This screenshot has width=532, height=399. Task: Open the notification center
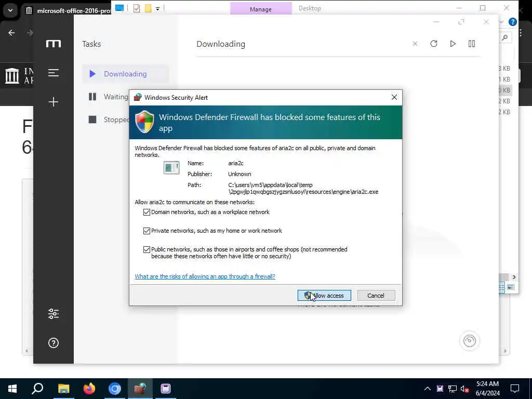tap(515, 389)
